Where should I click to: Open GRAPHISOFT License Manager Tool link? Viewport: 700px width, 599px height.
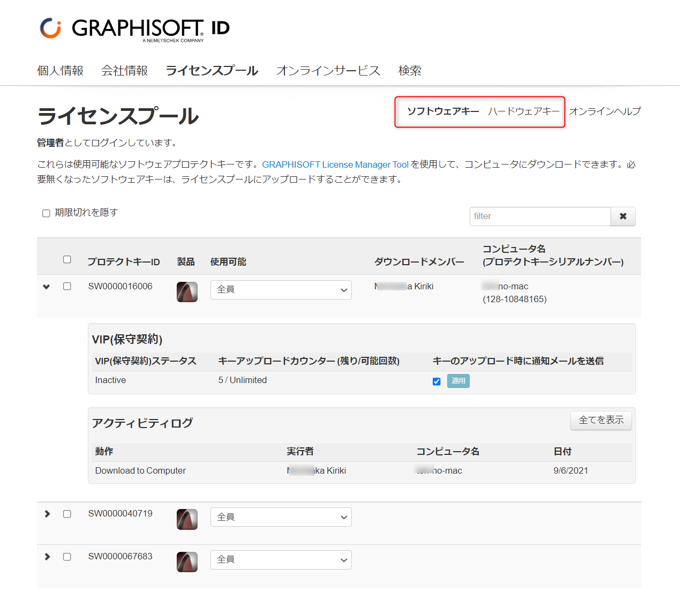click(x=335, y=164)
